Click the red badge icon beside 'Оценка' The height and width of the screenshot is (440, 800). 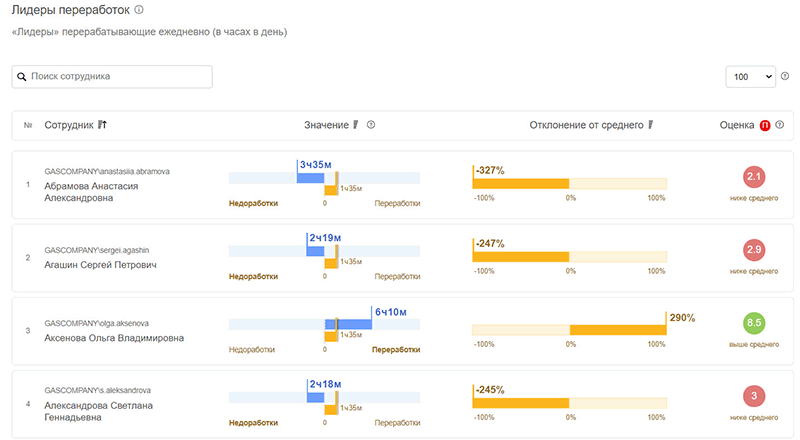click(765, 125)
